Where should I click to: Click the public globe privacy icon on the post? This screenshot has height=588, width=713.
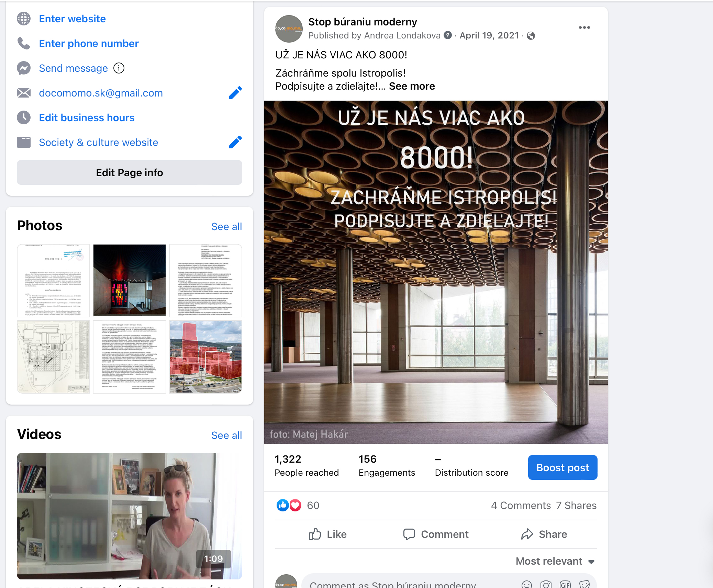click(531, 36)
